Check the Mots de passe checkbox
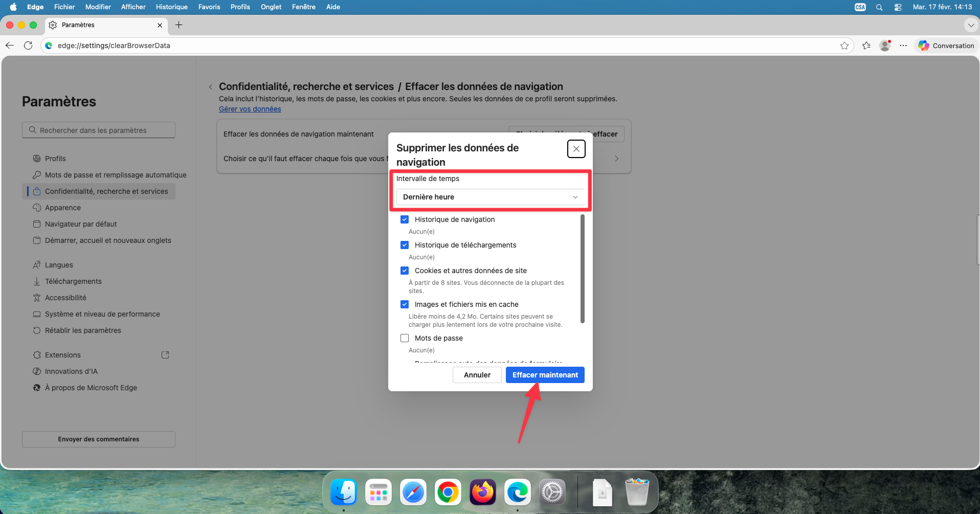The height and width of the screenshot is (514, 980). 405,338
